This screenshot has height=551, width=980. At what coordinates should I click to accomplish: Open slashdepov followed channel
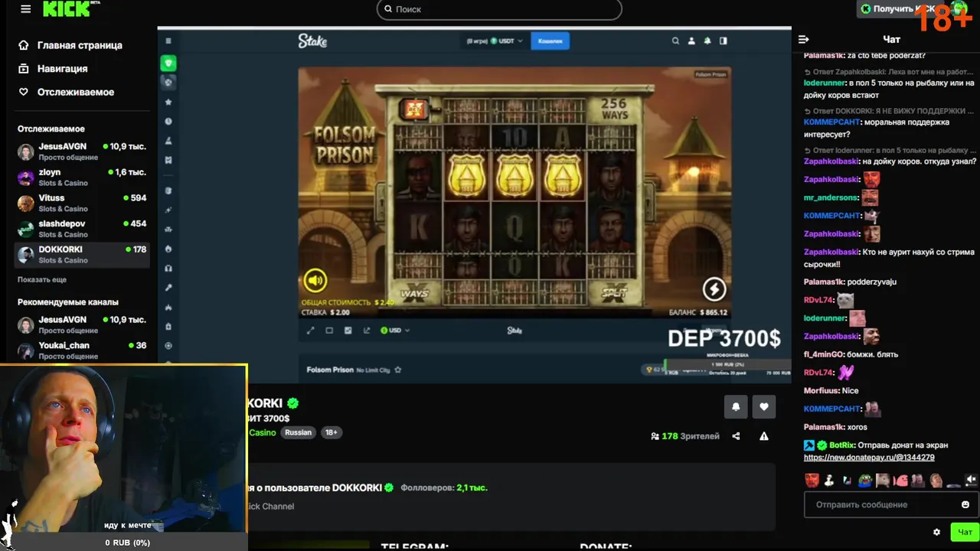[83, 229]
